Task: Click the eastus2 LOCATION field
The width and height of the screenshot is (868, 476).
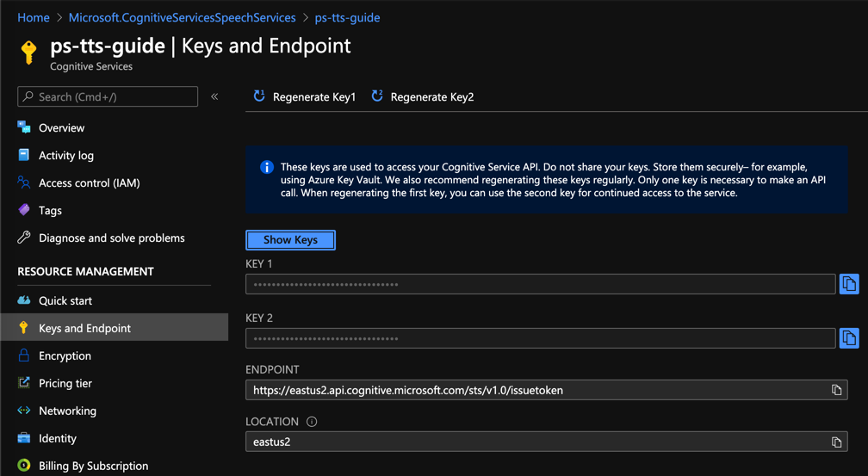Action: coord(546,442)
